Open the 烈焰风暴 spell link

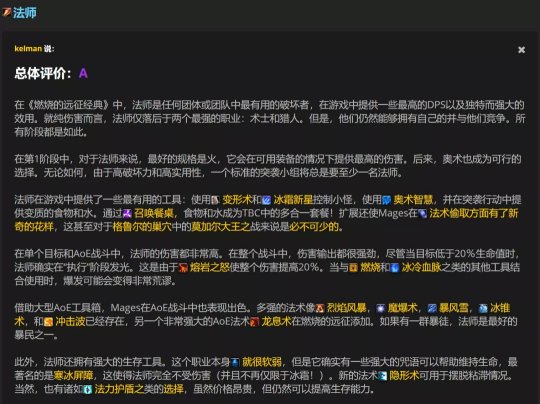tap(346, 308)
